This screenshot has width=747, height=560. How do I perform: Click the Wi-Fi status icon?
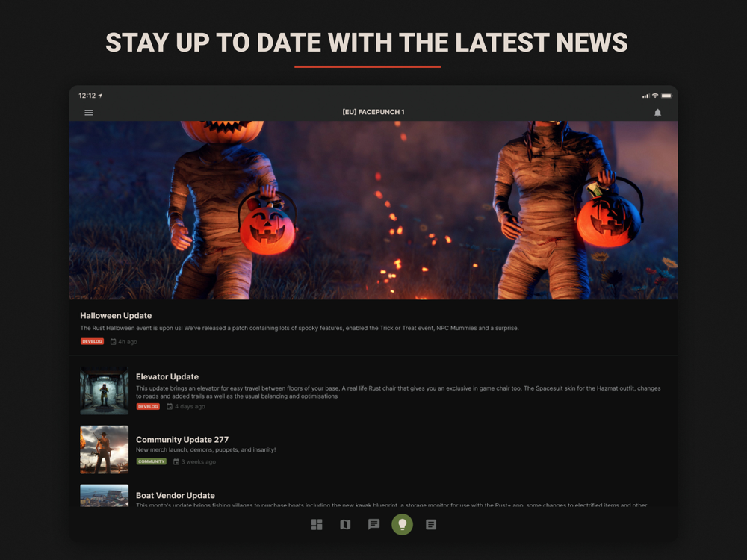pyautogui.click(x=655, y=96)
